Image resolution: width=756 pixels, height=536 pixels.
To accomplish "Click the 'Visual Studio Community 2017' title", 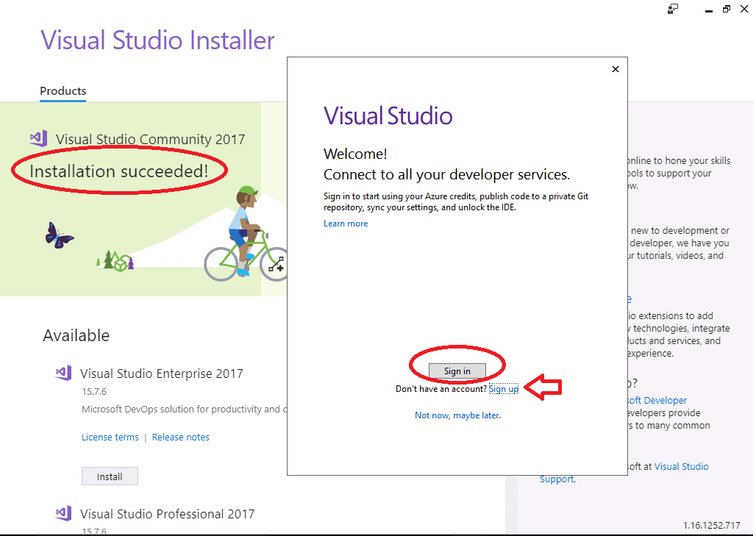I will (x=151, y=139).
